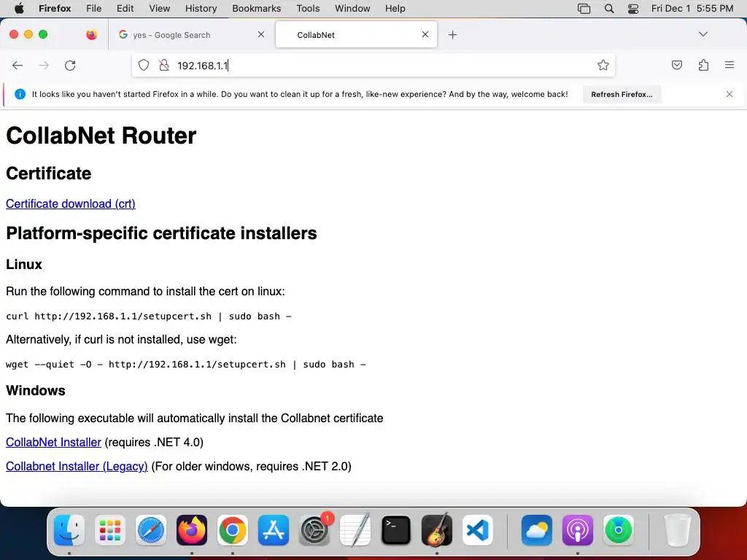Viewport: 747px width, 560px height.
Task: Open the Trash in the dock
Action: [678, 530]
